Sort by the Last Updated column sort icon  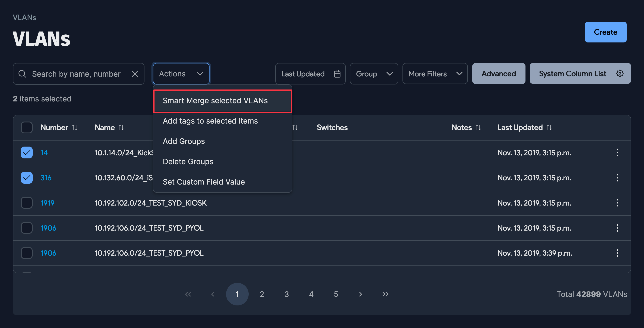(x=549, y=127)
